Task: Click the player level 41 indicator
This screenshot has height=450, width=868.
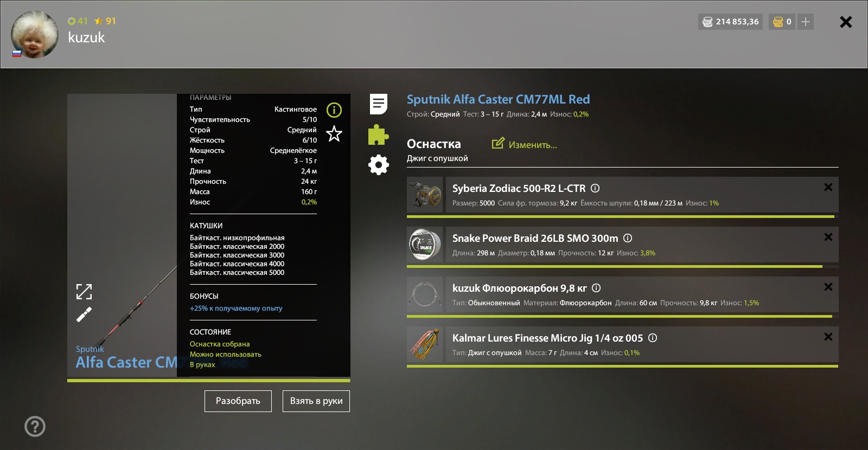Action: click(x=78, y=21)
